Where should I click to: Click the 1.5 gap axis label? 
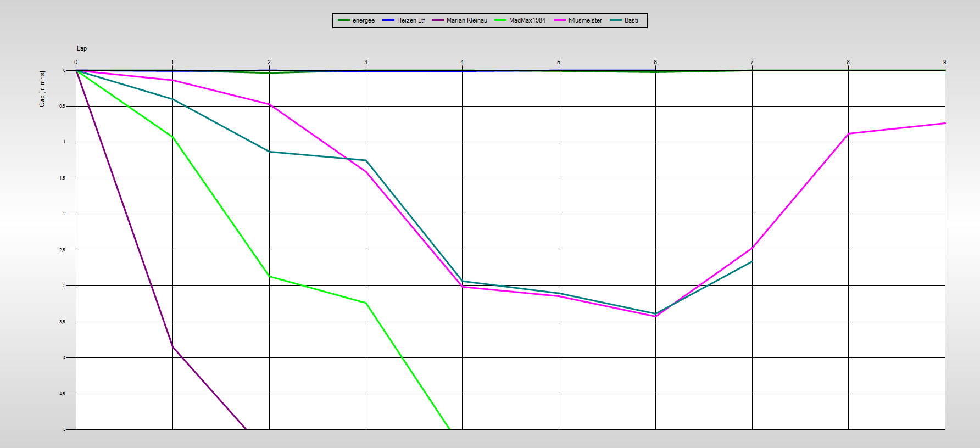tap(63, 178)
